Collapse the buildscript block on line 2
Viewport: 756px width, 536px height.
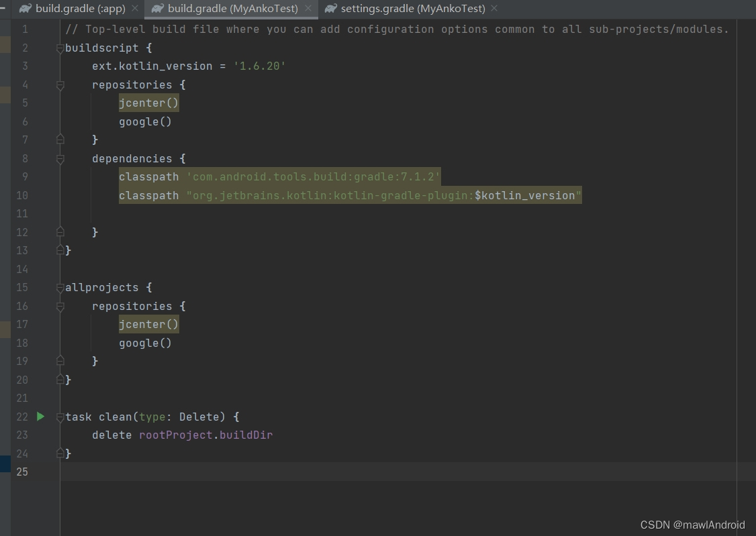click(x=60, y=48)
